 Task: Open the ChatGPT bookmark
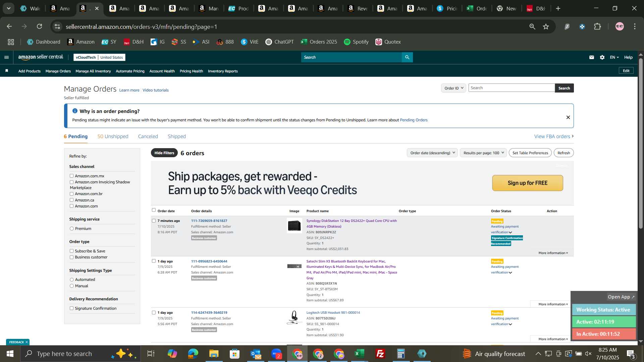[x=279, y=42]
